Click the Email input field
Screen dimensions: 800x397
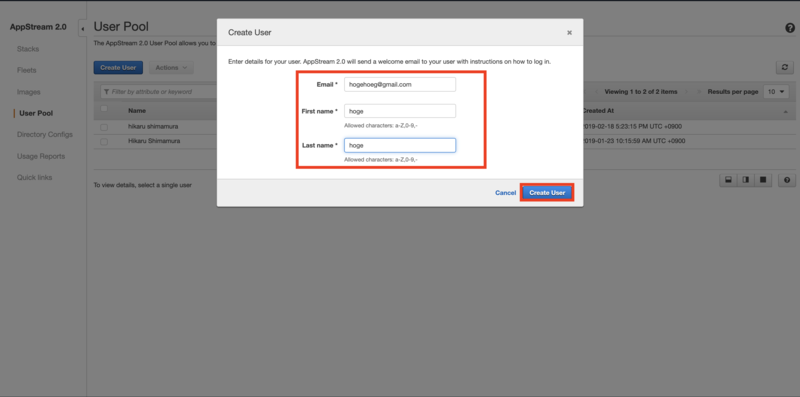click(x=399, y=85)
